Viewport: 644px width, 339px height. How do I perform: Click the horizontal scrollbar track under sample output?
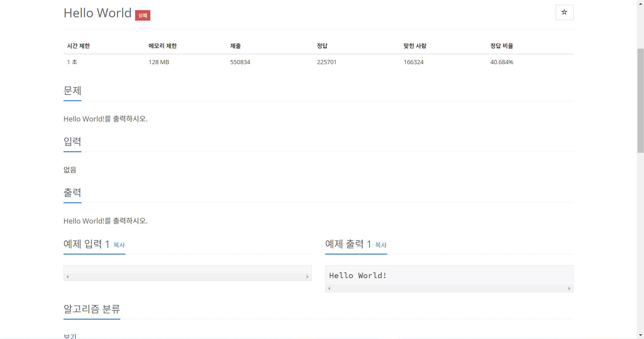click(x=449, y=288)
